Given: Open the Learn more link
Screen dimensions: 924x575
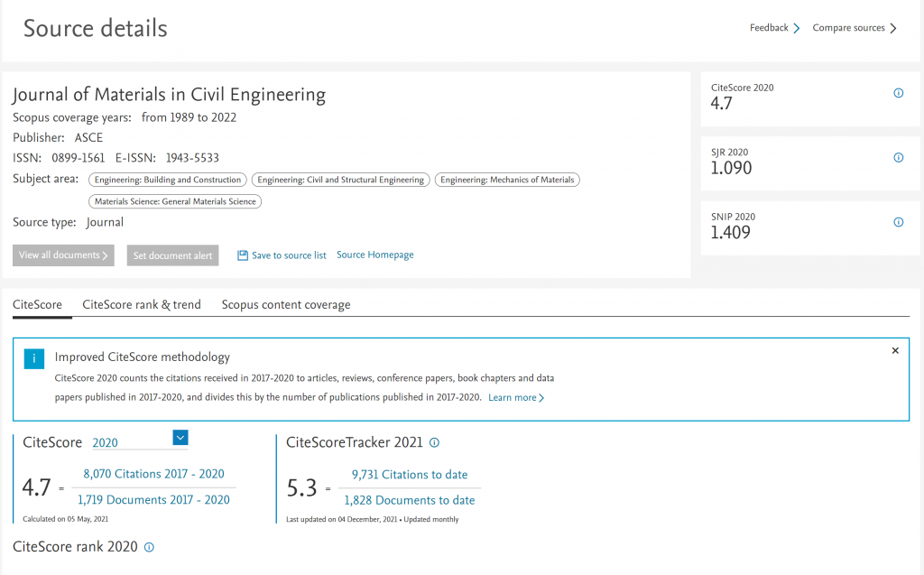Looking at the screenshot, I should coord(516,397).
